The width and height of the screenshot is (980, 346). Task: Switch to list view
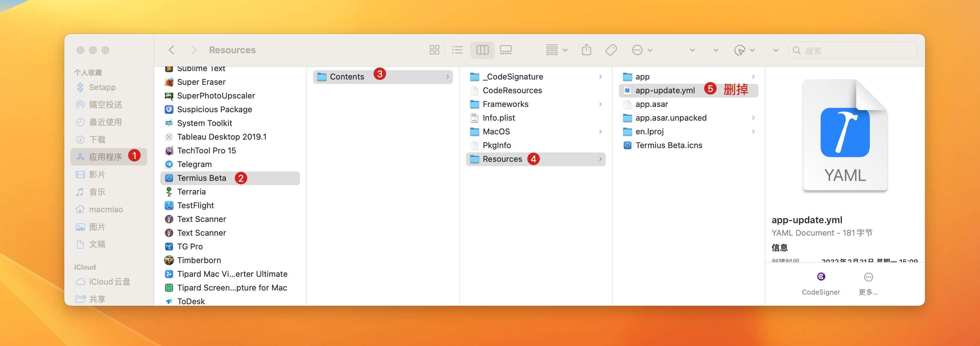[457, 50]
